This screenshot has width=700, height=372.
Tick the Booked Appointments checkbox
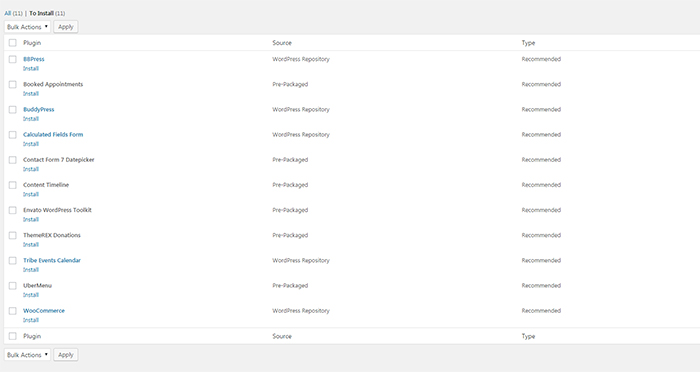click(12, 84)
